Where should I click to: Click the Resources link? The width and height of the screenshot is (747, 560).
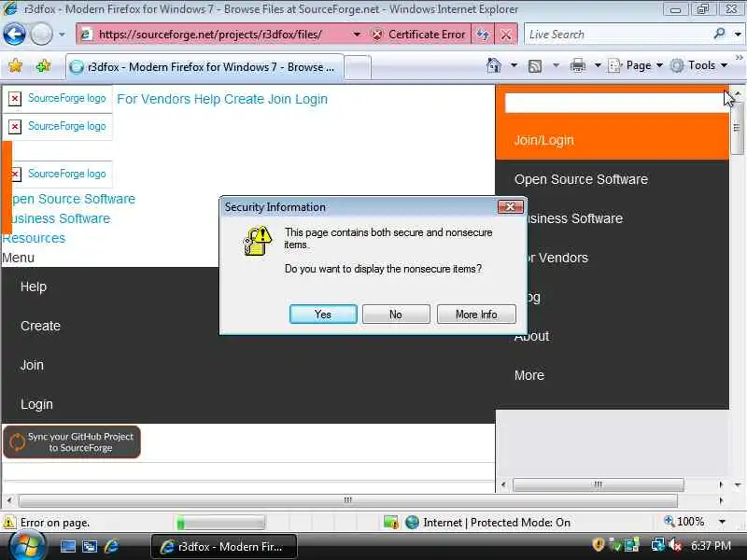tap(34, 238)
